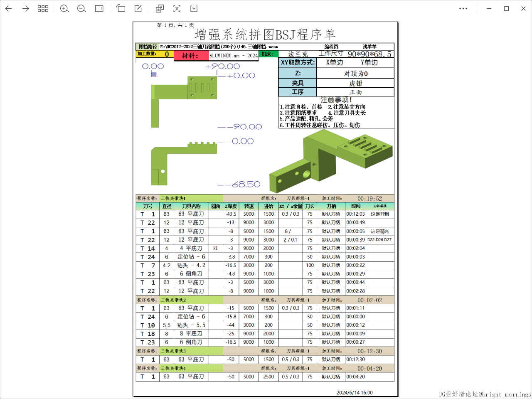Open the more options ellipsis menu
This screenshot has width=532, height=399.
(463, 8)
